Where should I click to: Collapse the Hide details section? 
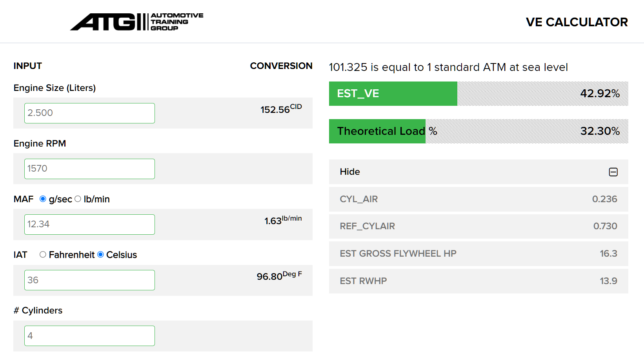[350, 172]
